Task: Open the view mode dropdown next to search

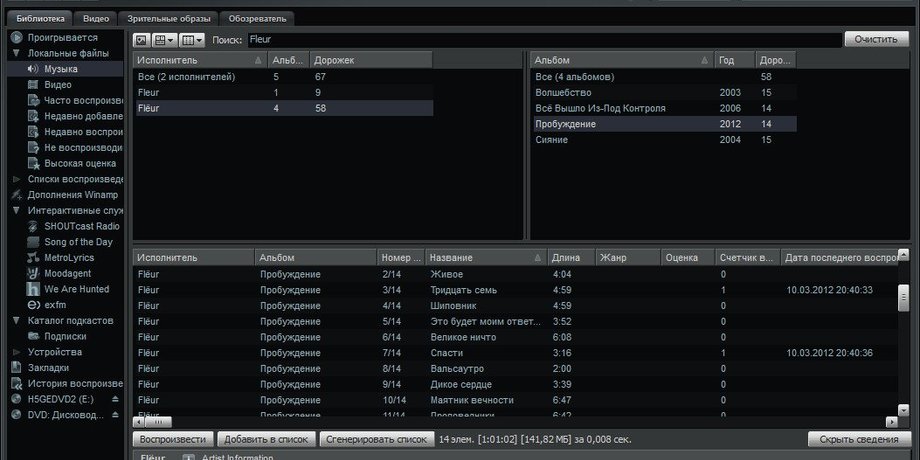Action: point(164,40)
